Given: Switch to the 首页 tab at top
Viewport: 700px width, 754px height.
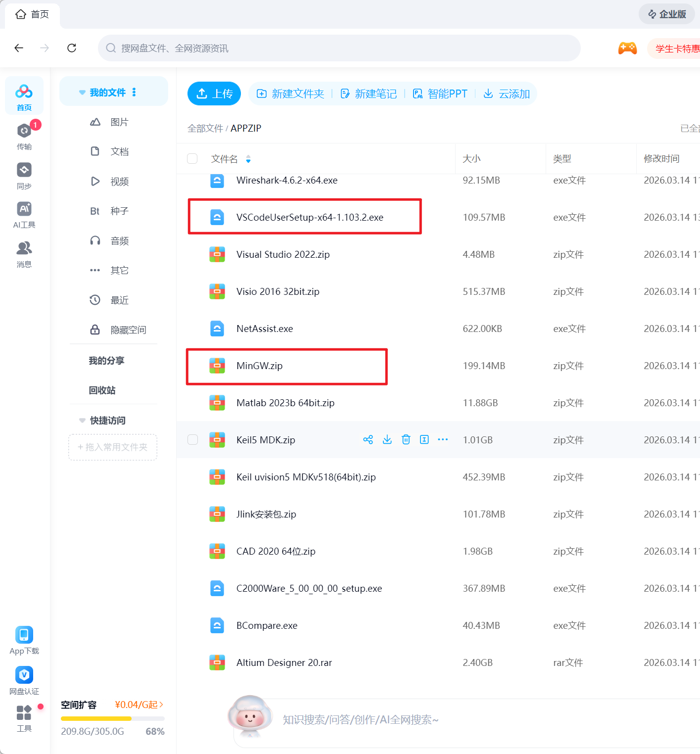Looking at the screenshot, I should (x=33, y=15).
